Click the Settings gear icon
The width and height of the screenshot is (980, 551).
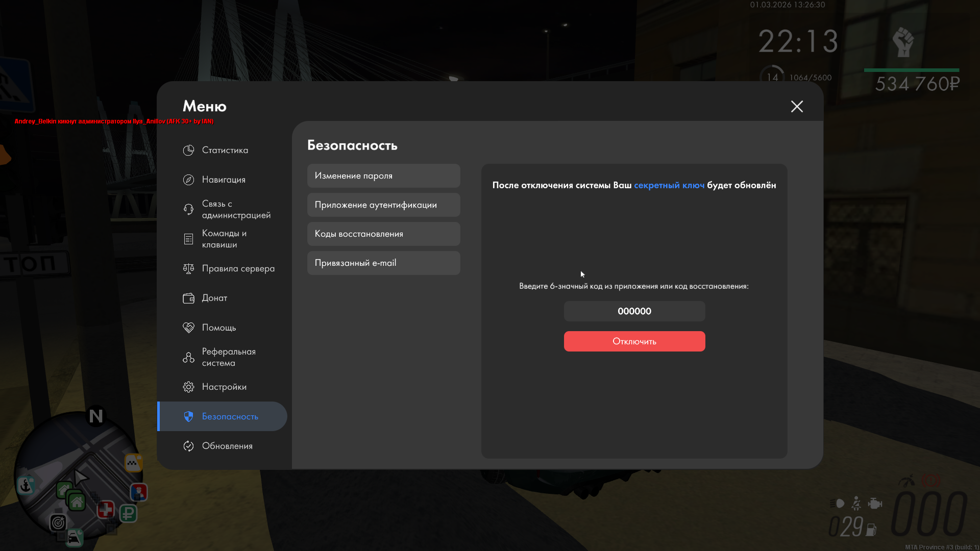[x=188, y=387]
